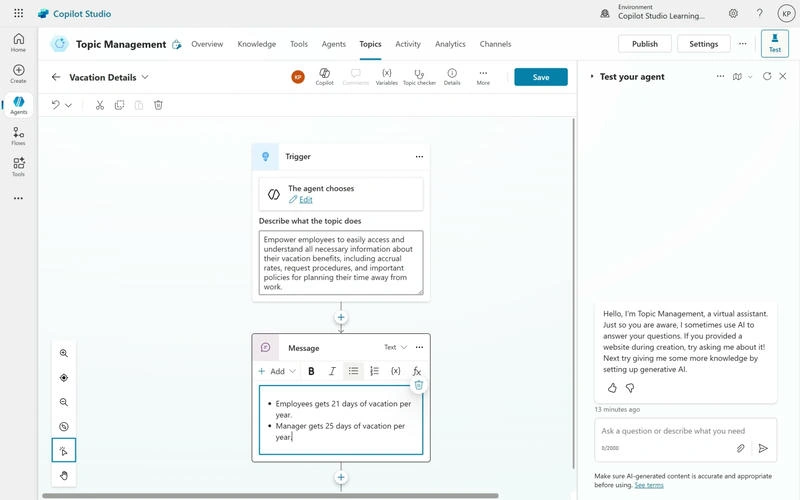Delete the selected node with trash icon

158,105
